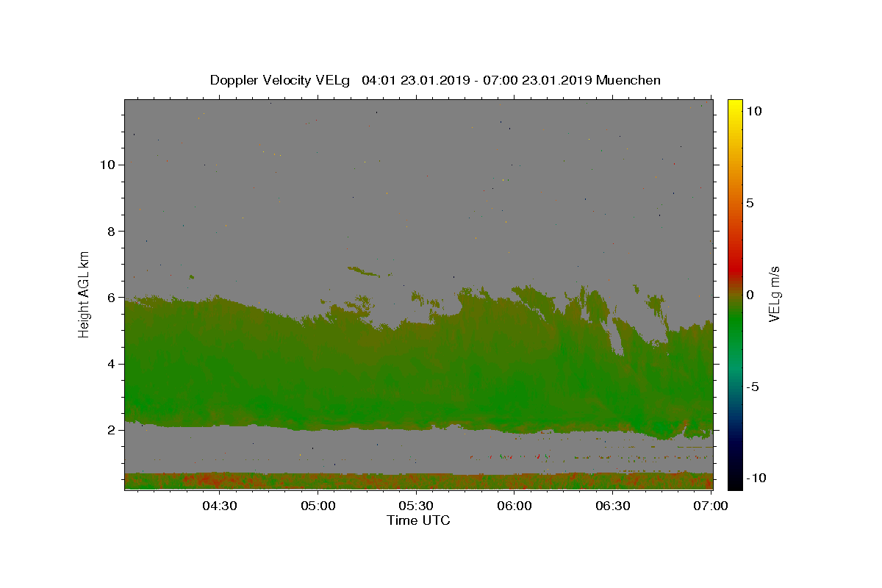This screenshot has height=588, width=882.
Task: Select the height axis label '6'
Action: point(111,298)
